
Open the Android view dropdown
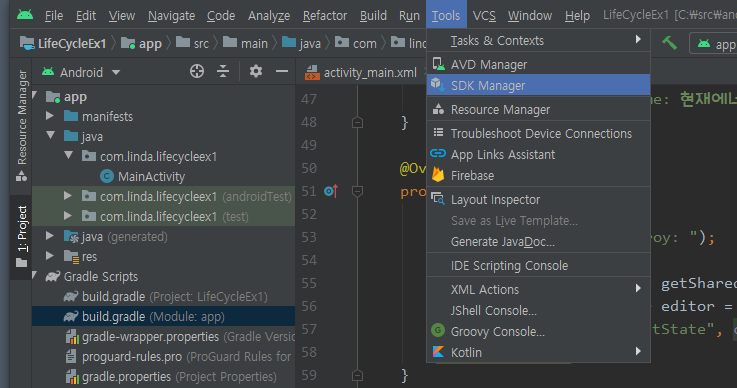[81, 72]
